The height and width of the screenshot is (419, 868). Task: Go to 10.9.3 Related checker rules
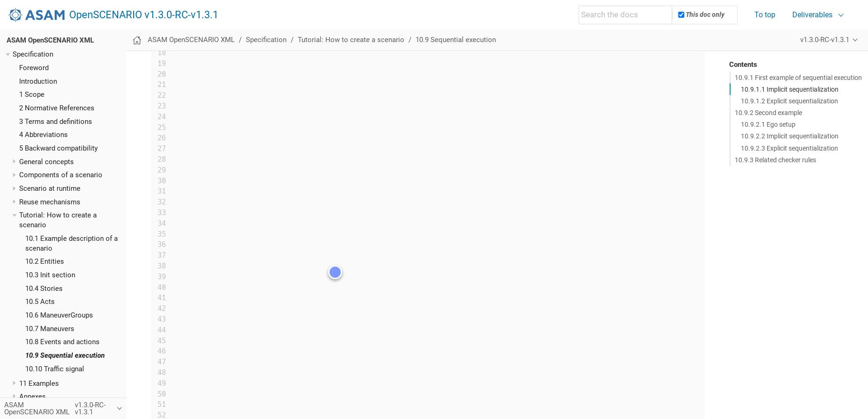(775, 160)
